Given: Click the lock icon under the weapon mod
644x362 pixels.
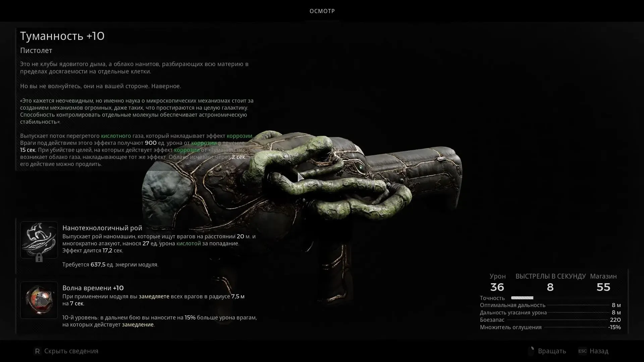Looking at the screenshot, I should click(x=39, y=258).
